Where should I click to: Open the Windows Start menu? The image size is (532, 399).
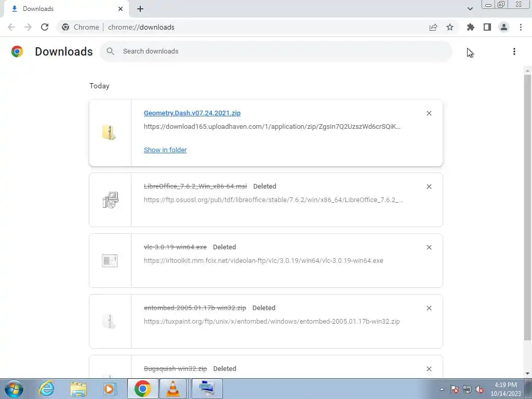coord(14,389)
